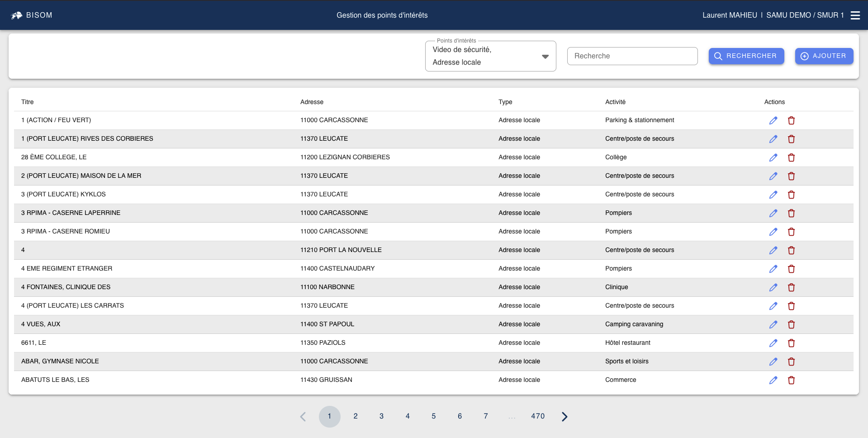Edit the 4 EME REGIMENT ETRANGER row
This screenshot has width=868, height=438.
tap(773, 269)
